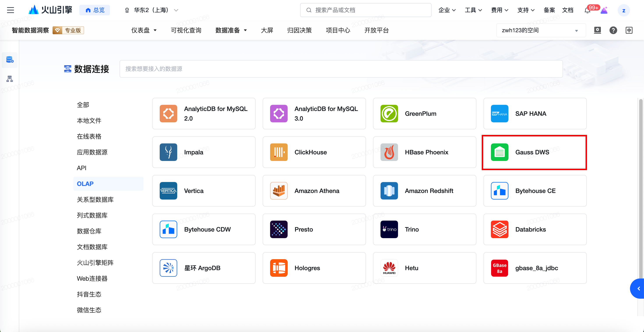Click the 搜索想要接入的数据源 search box
This screenshot has height=332, width=644.
[x=341, y=69]
